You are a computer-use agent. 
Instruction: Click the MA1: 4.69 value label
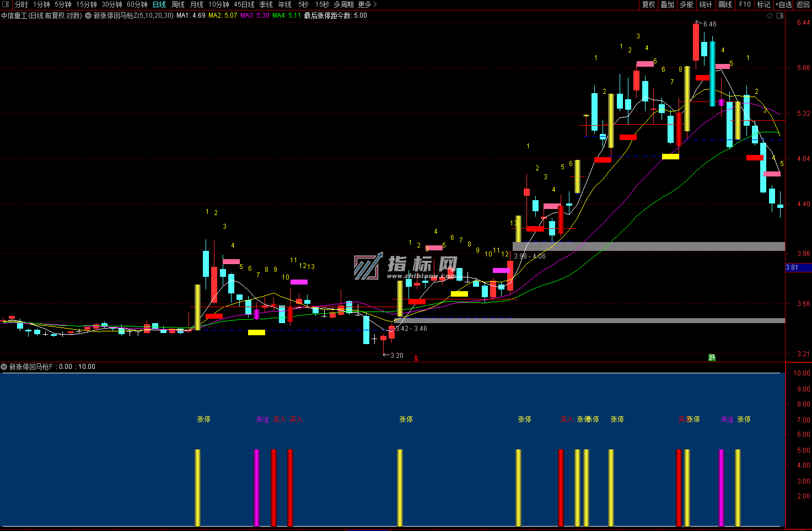191,15
